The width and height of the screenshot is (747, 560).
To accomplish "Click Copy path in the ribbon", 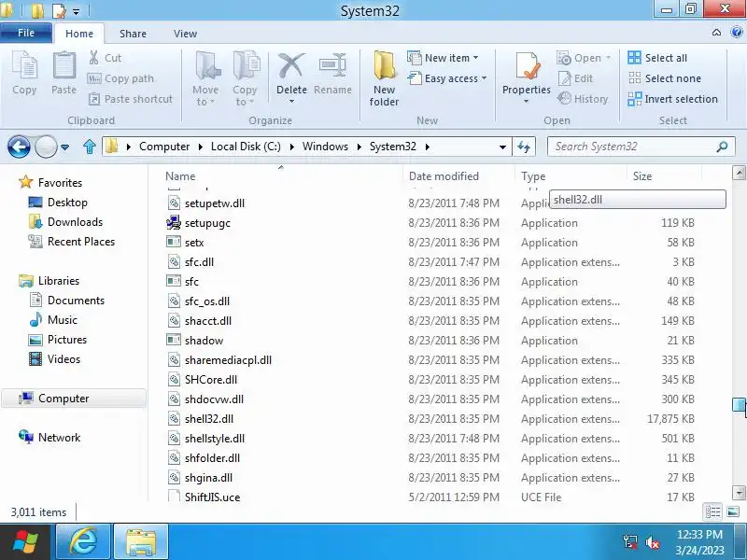I will (x=120, y=78).
